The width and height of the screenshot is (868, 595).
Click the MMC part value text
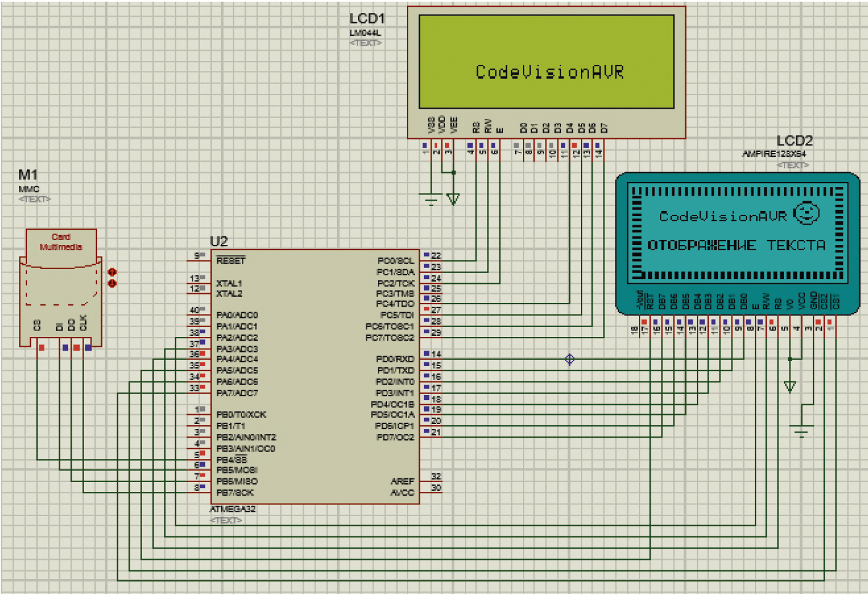[28, 189]
